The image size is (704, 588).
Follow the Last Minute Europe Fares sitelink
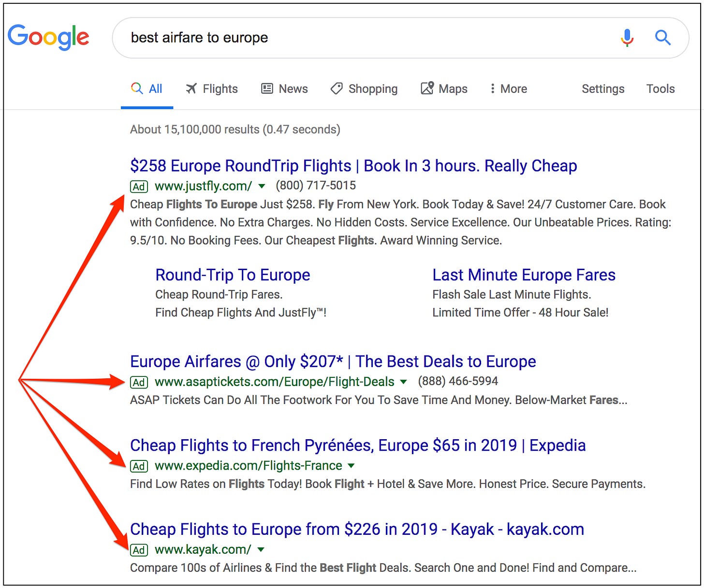click(524, 275)
